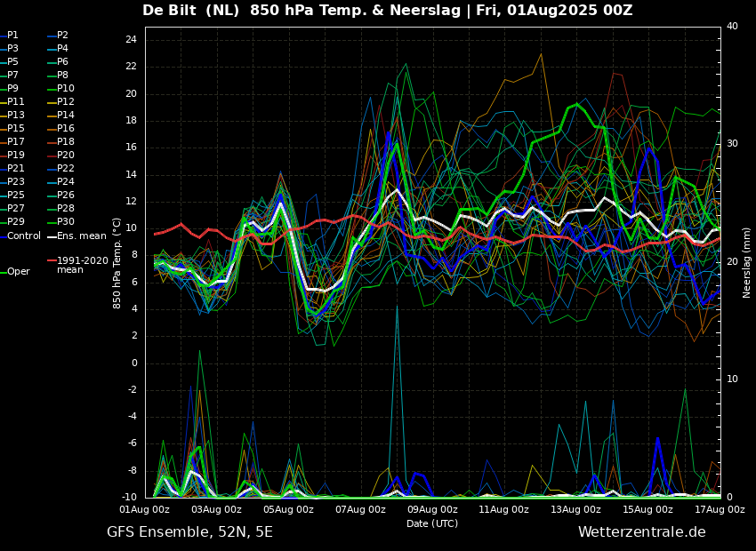Click the P13 legend color swatch line
The width and height of the screenshot is (756, 551).
coord(3,116)
